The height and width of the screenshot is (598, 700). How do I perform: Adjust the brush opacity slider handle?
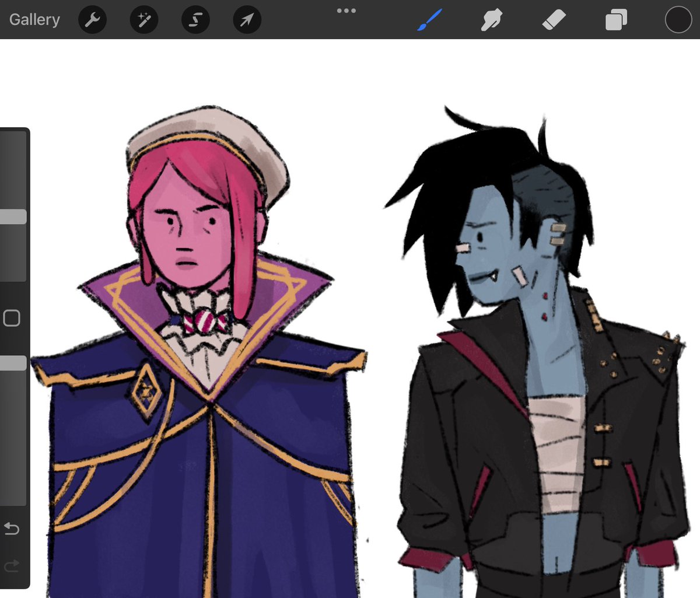13,363
